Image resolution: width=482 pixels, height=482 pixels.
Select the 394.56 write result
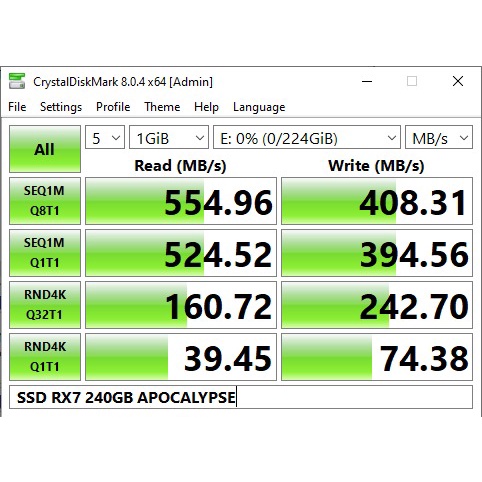coord(377,253)
